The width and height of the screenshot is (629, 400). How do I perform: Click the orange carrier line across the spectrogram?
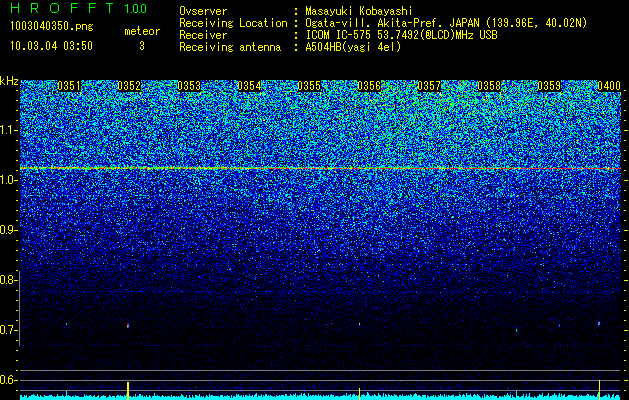point(320,169)
